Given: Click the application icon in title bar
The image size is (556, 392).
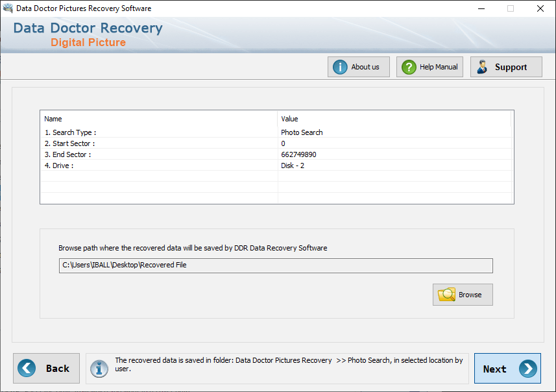Looking at the screenshot, I should tap(8, 8).
